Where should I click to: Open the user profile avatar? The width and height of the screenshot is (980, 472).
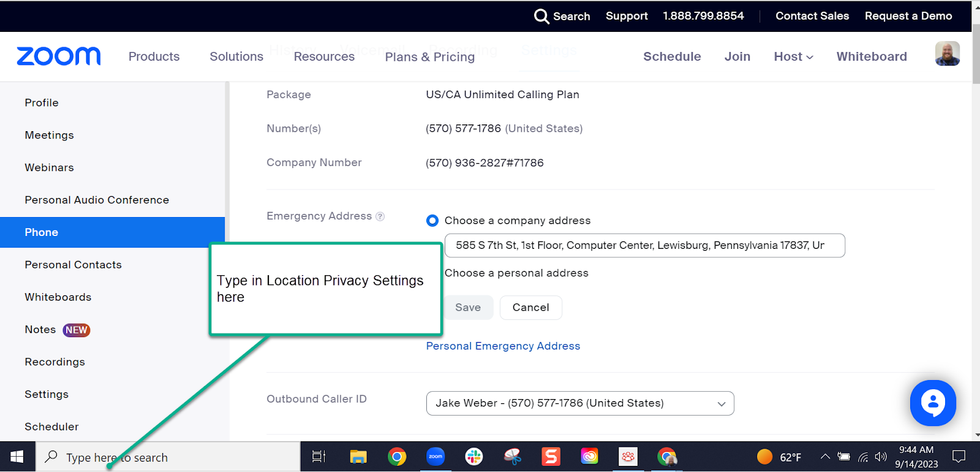click(x=947, y=54)
